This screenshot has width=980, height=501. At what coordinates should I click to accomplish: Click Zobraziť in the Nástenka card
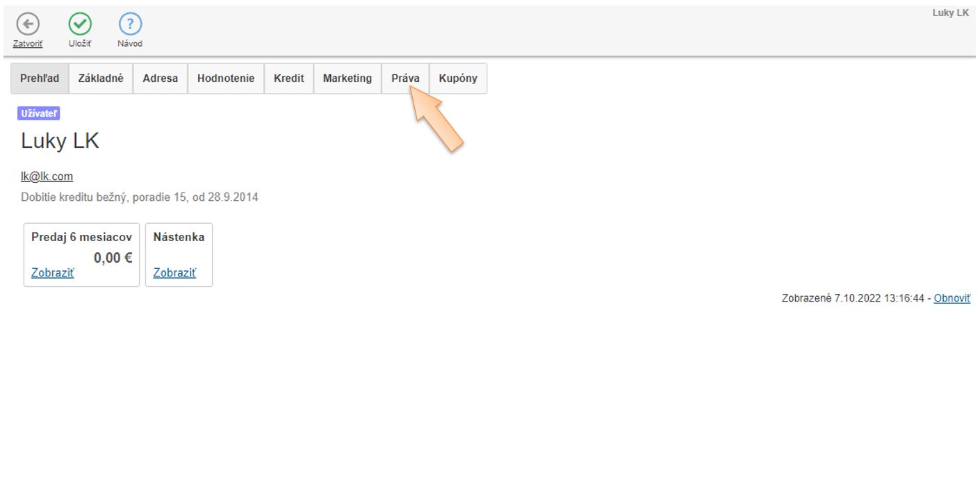pyautogui.click(x=174, y=273)
